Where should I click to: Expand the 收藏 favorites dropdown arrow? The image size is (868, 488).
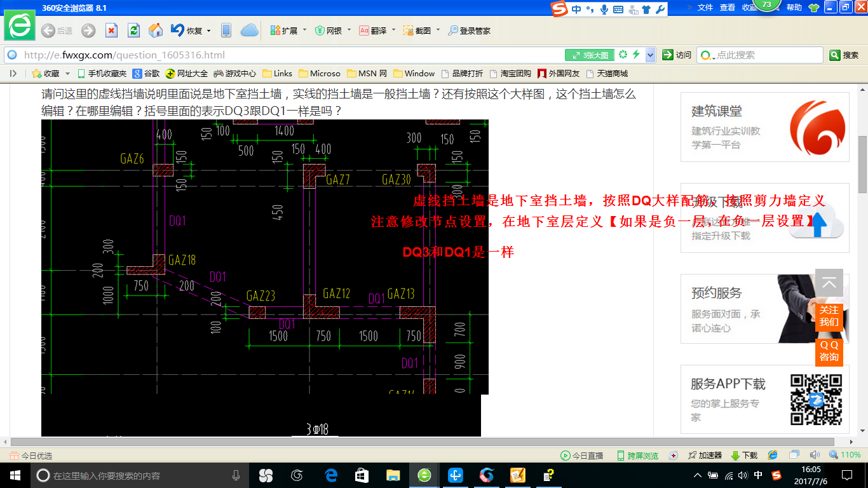click(67, 74)
